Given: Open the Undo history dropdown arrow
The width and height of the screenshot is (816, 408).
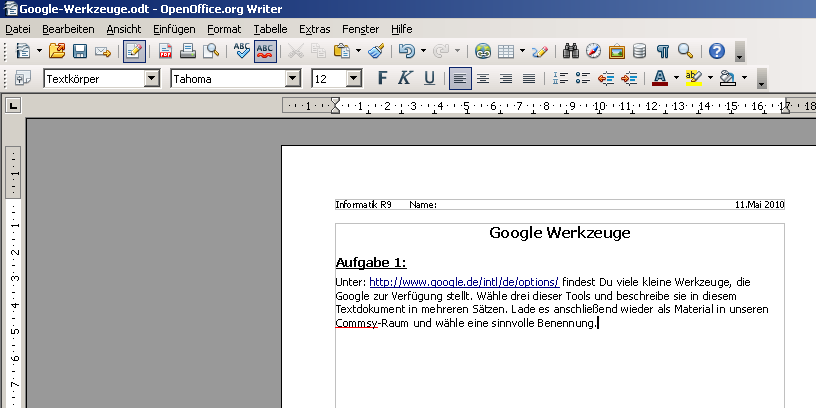Looking at the screenshot, I should (423, 51).
